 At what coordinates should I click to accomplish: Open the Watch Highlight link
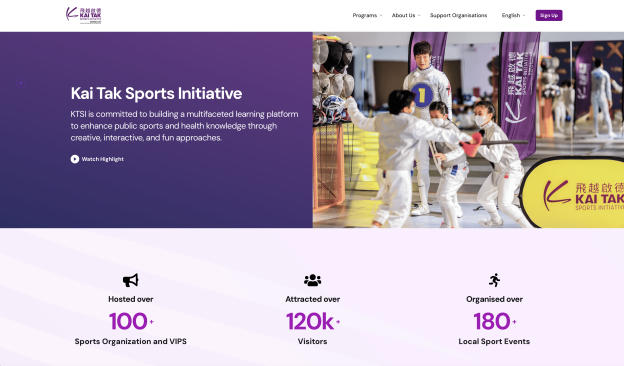[x=103, y=159]
